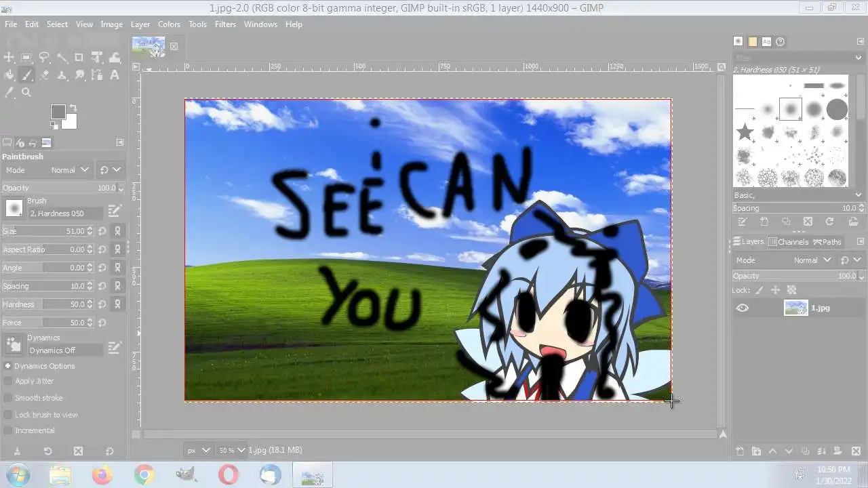Refresh brushes icon in Brushes panel
Viewport: 868px width, 488px height.
coord(829,222)
